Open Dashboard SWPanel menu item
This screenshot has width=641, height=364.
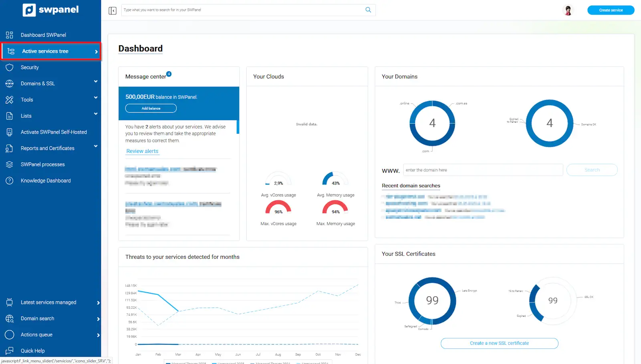pos(43,35)
